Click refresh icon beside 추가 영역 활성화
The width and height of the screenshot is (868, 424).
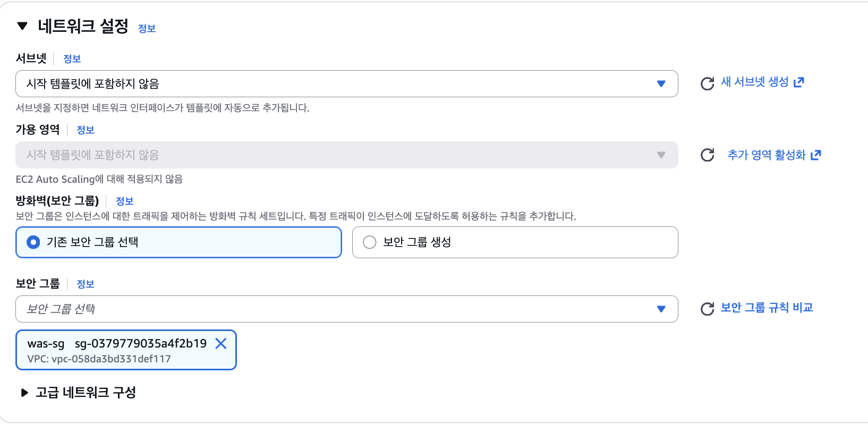707,155
